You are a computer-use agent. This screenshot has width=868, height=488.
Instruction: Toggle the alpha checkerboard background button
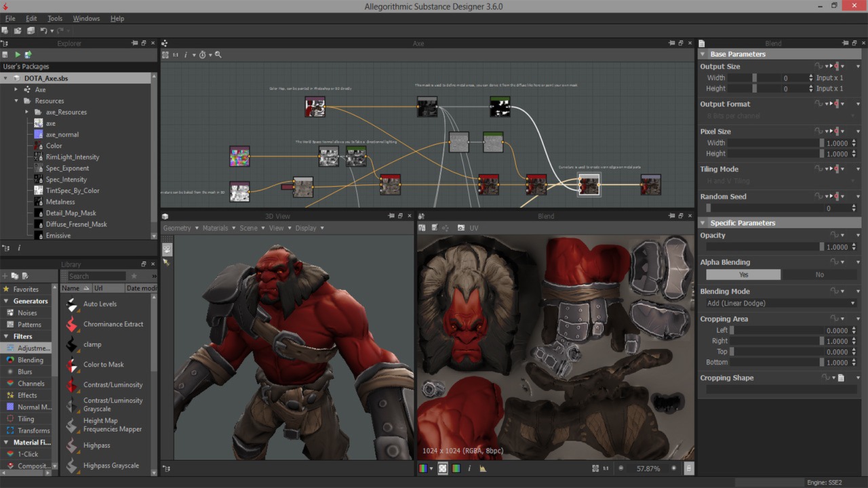point(443,468)
